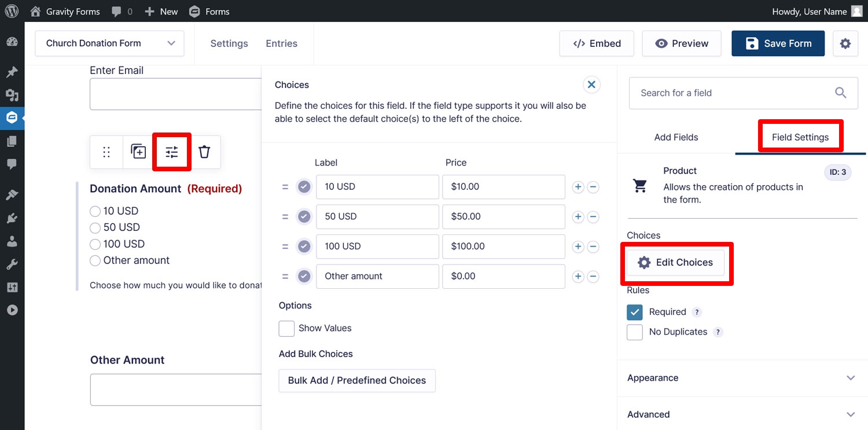This screenshot has height=430, width=868.
Task: Remove the Other amount choice
Action: [x=593, y=277]
